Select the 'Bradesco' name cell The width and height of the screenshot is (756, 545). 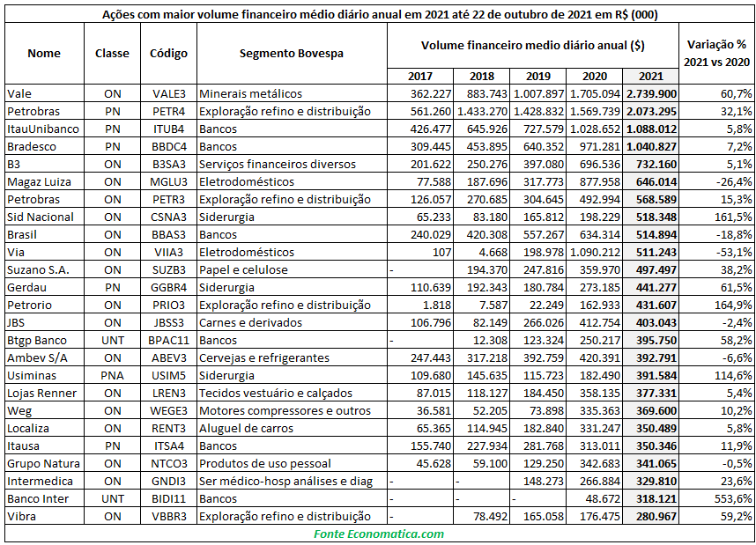(44, 146)
